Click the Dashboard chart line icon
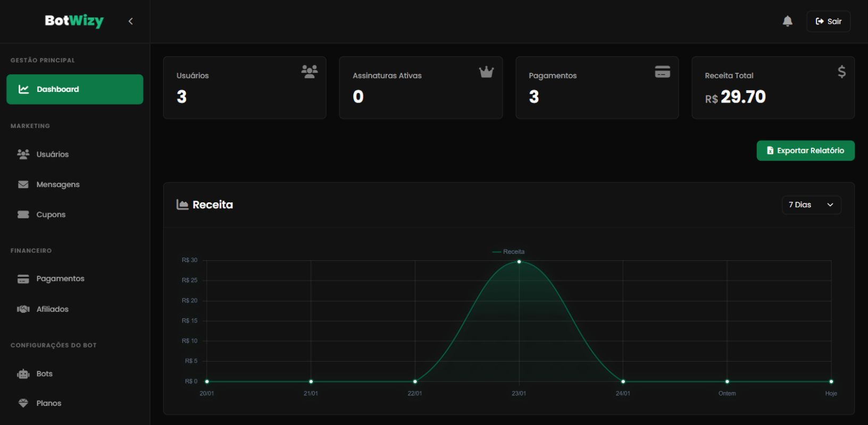Screen dimensions: 868x425 (x=23, y=89)
